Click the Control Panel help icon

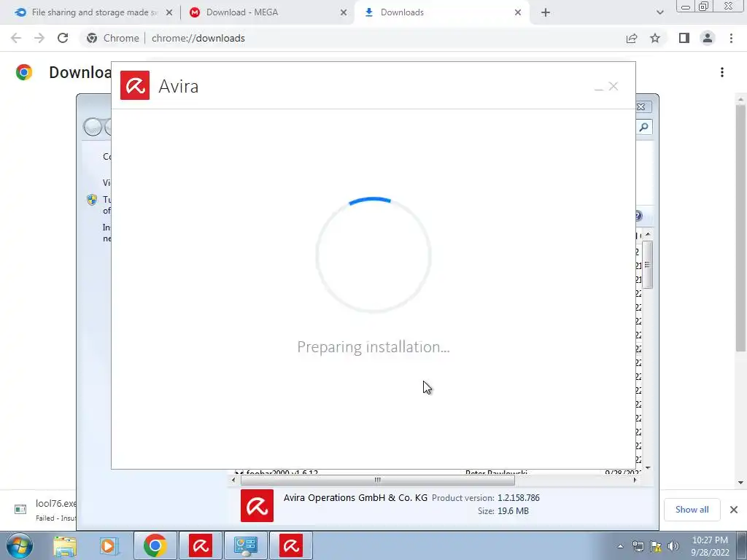(x=639, y=216)
